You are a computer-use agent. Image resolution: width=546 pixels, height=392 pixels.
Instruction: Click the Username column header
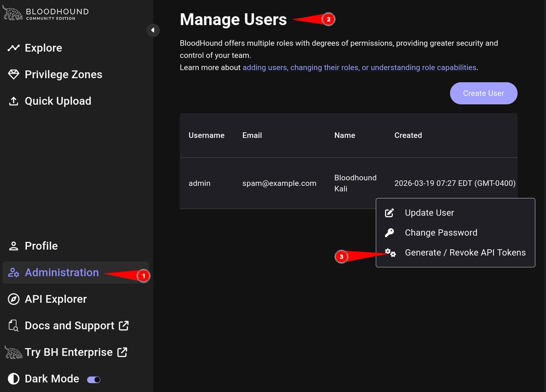(x=207, y=135)
